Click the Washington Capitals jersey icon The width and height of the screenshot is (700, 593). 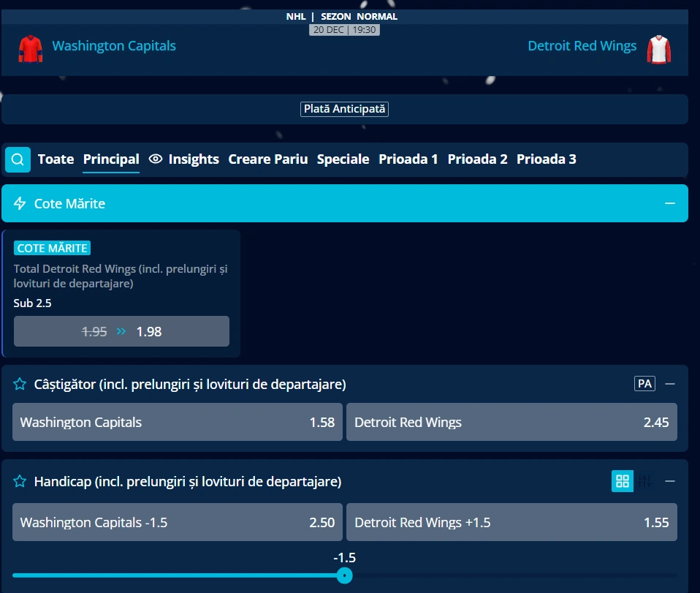click(x=31, y=48)
